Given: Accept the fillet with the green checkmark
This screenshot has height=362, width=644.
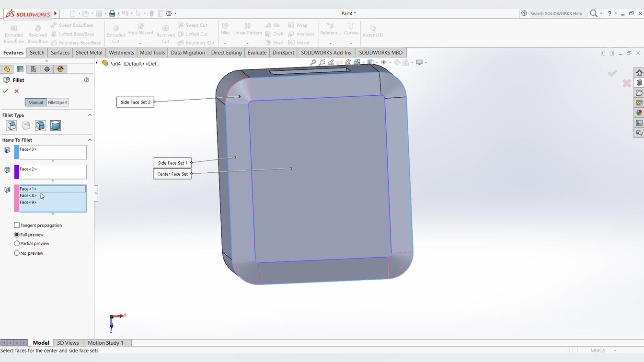Looking at the screenshot, I should click(x=5, y=91).
